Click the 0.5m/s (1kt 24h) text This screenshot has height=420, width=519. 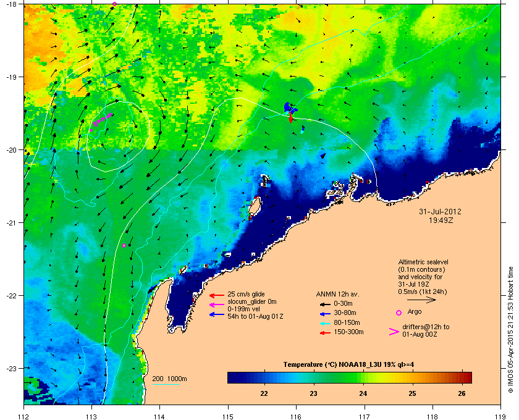pyautogui.click(x=423, y=292)
